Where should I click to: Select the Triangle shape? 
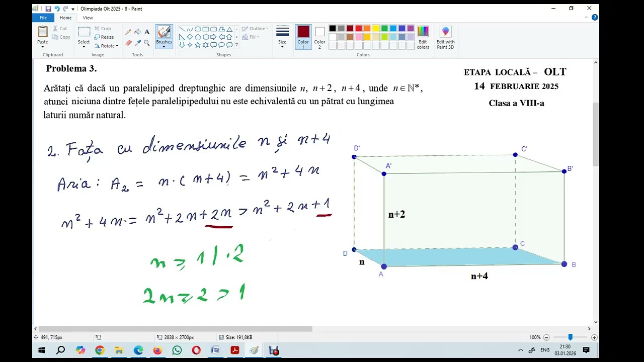[229, 29]
